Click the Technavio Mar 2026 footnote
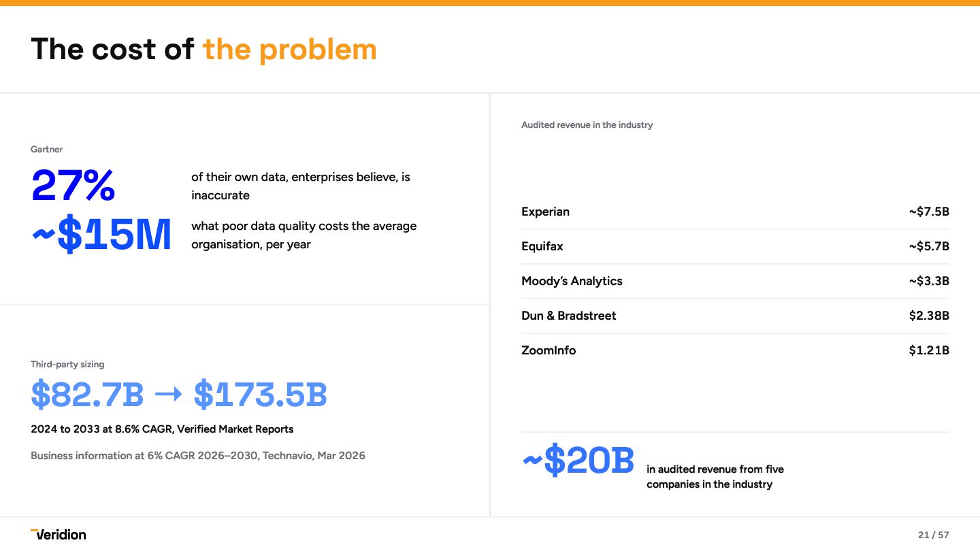This screenshot has height=551, width=980. (198, 456)
